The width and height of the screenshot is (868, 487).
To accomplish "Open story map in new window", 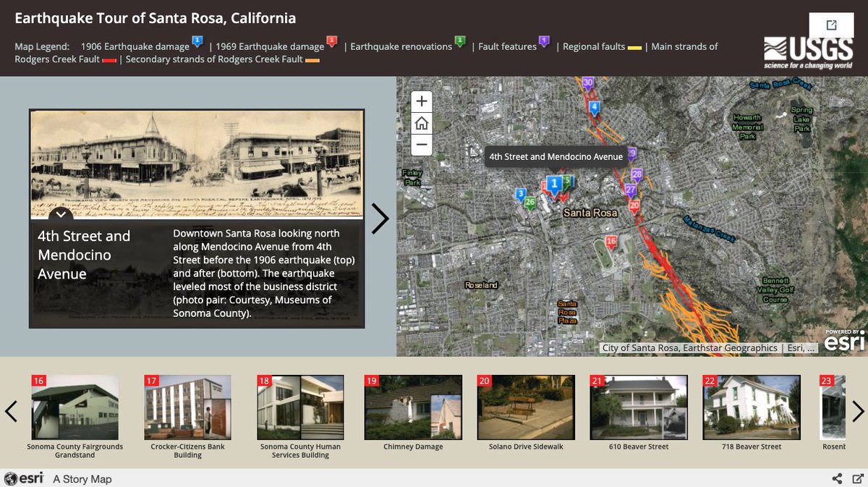I will (x=831, y=25).
